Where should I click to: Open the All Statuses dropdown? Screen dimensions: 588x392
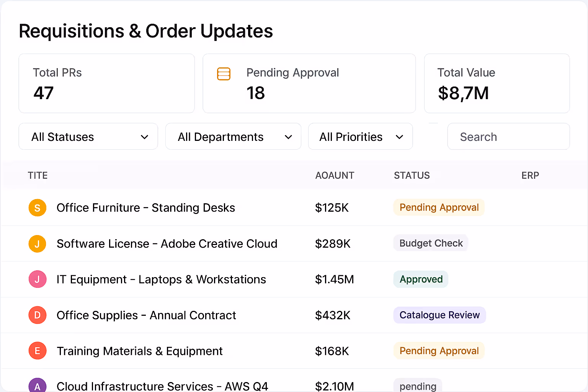tap(88, 136)
